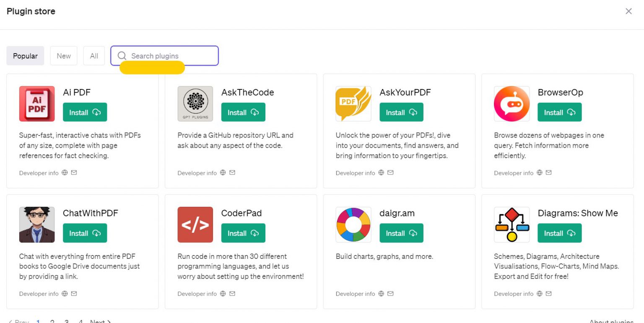Image resolution: width=644 pixels, height=323 pixels.
Task: Click the ChatWithPDF avatar logo
Action: click(x=37, y=224)
